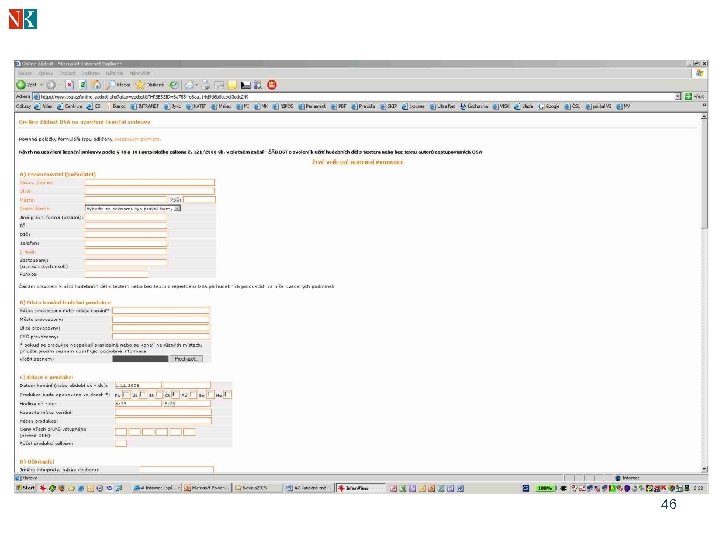Click the Edit page toolbar icon
Viewport: 720px width, 540px height.
pos(219,85)
